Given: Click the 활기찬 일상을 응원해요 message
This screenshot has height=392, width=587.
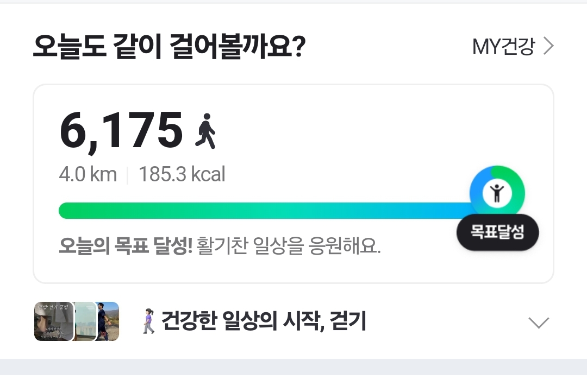Looking at the screenshot, I should 289,246.
